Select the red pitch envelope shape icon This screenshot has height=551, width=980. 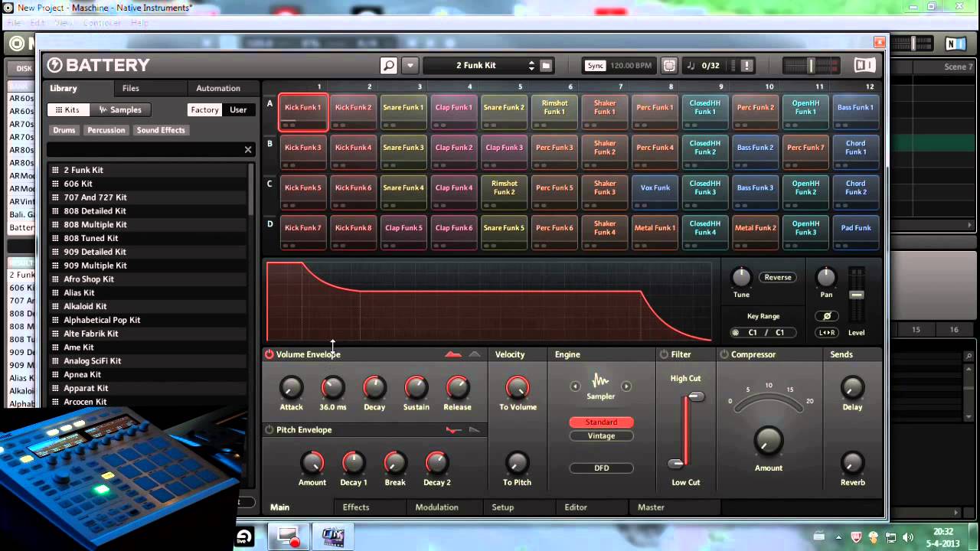tap(453, 430)
